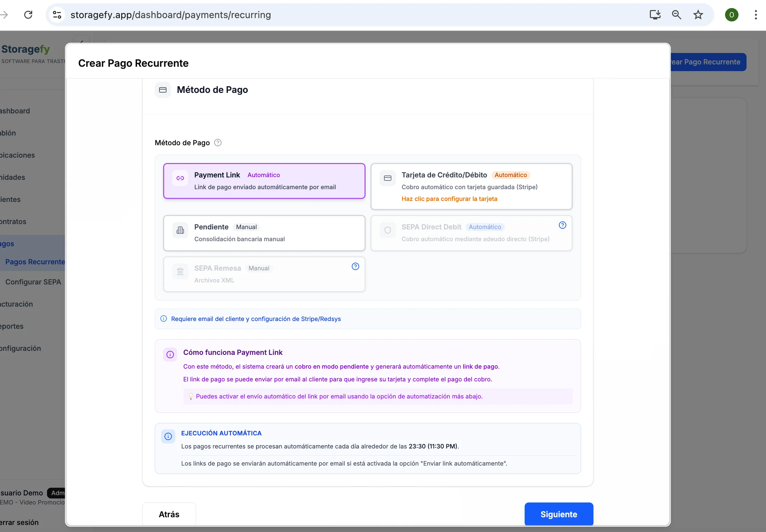Click help icon next to Método de Pago label
Screen dimensions: 766x532
218,143
